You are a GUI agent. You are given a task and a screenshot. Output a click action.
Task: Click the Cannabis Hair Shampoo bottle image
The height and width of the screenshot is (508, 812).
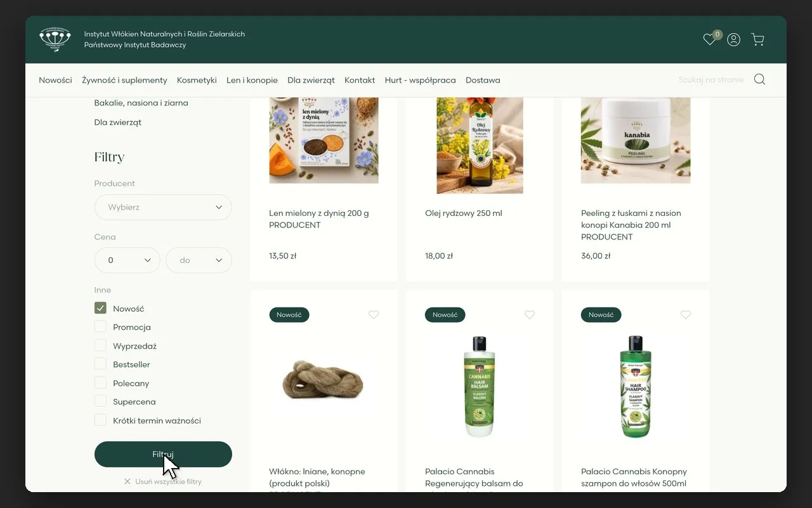tap(636, 386)
